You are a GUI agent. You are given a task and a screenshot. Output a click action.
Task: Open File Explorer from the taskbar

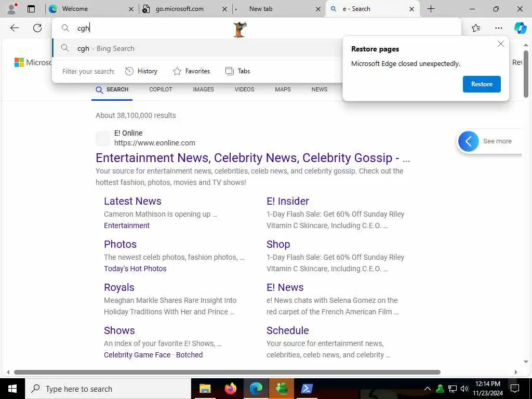point(205,389)
